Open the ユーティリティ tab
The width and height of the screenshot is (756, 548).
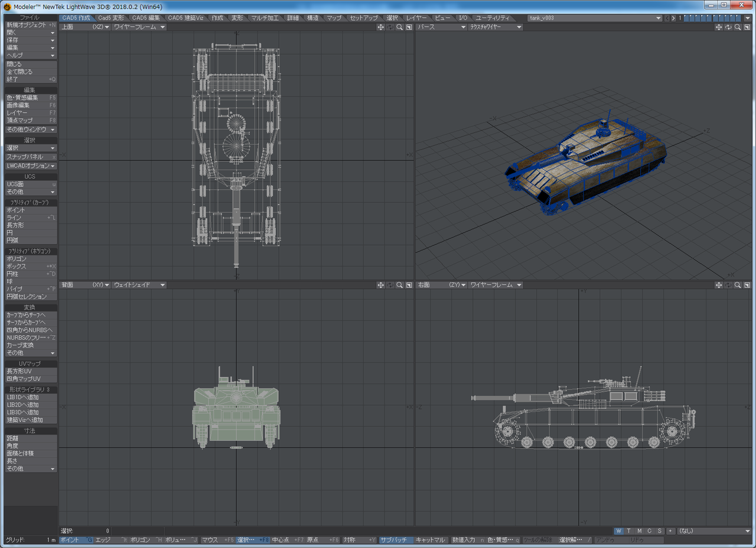[493, 18]
